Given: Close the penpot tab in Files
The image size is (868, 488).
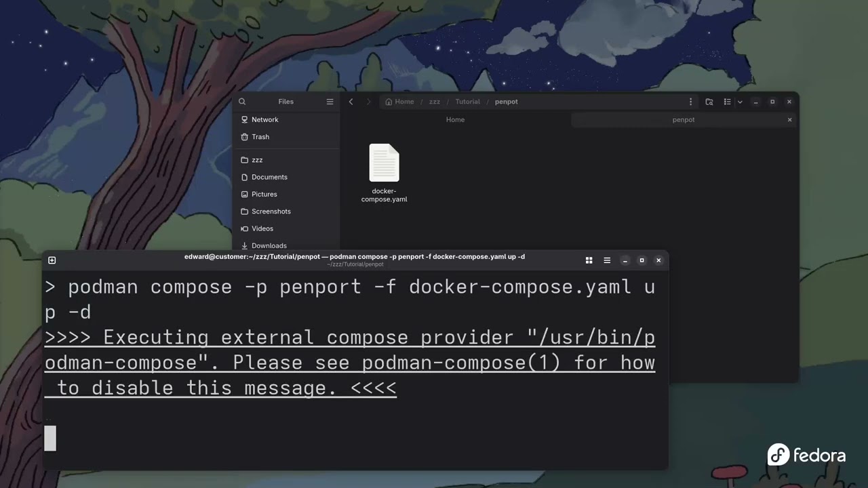Looking at the screenshot, I should 789,120.
